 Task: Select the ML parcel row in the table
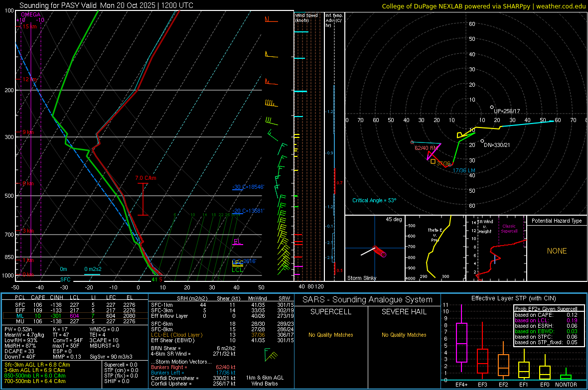[x=75, y=316]
